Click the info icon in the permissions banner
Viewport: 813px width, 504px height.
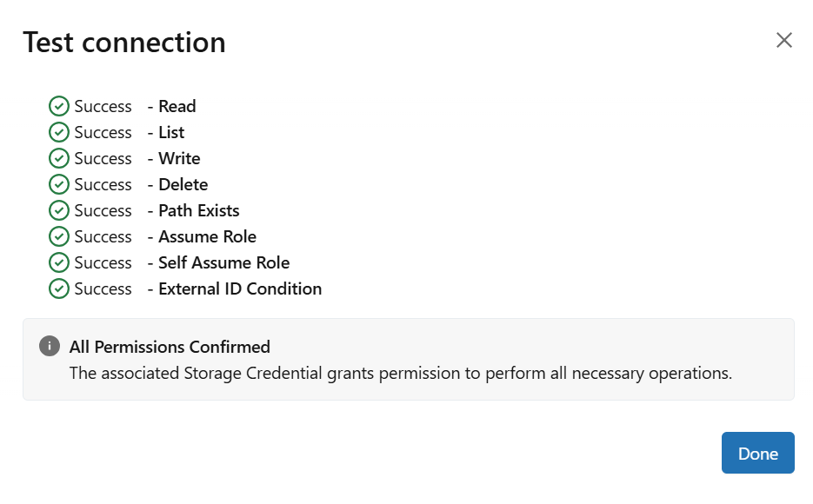coord(50,346)
